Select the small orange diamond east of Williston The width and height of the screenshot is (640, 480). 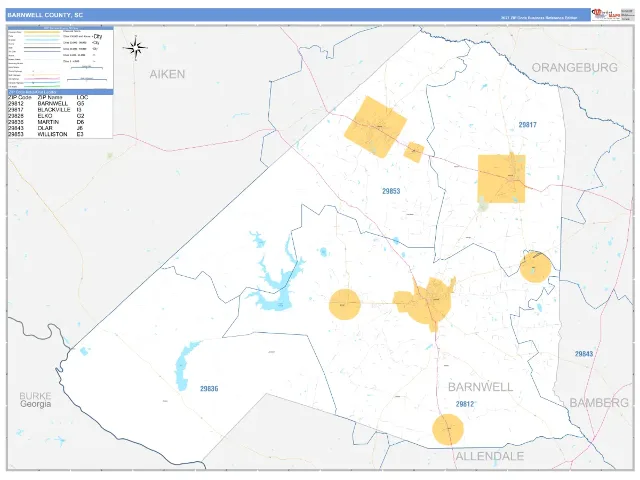coord(414,152)
